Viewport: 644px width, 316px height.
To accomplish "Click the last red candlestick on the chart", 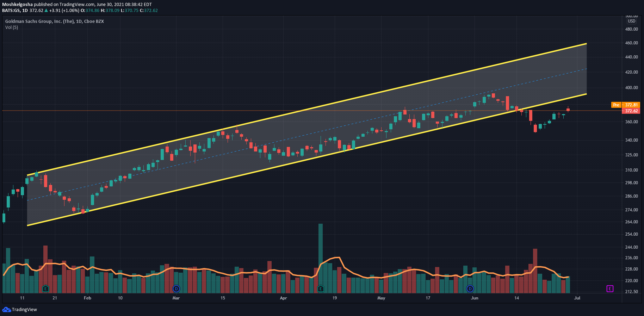I will tap(568, 110).
